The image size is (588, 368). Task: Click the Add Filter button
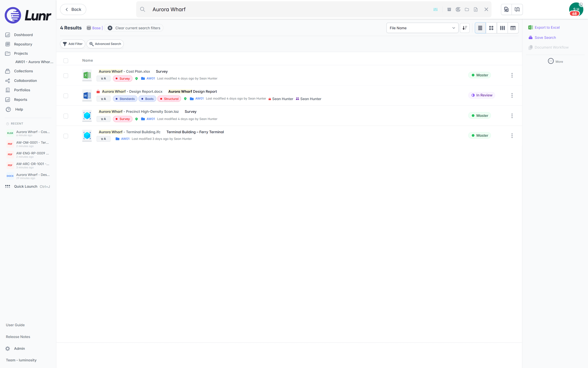pos(73,44)
